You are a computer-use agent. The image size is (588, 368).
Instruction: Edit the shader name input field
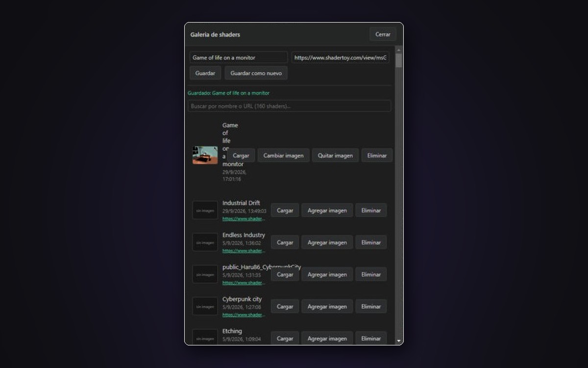239,57
